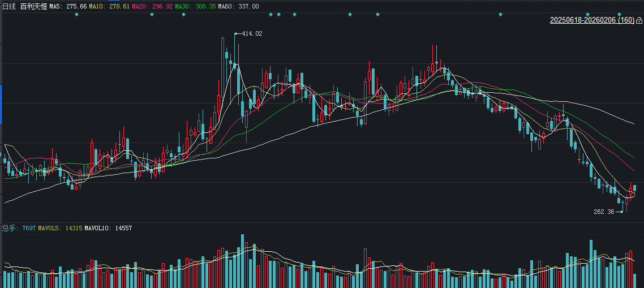
Task: Click the lock icon beside the date range
Action: 639,20
